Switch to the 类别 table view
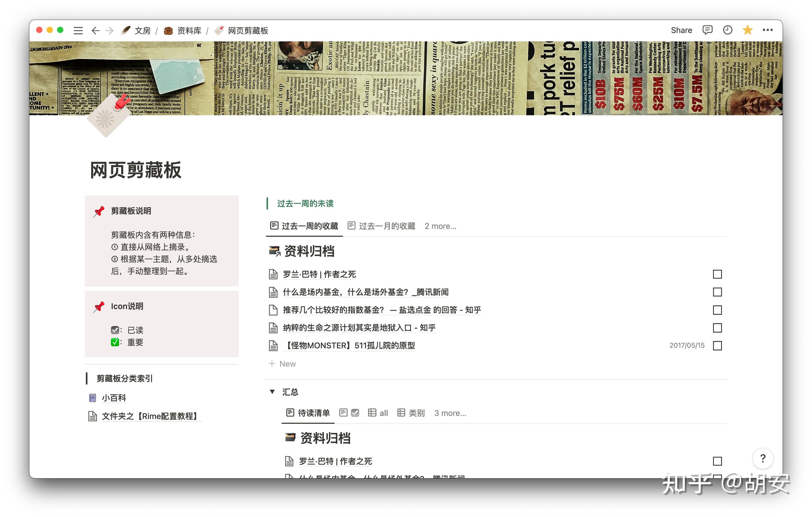Image resolution: width=812 pixels, height=517 pixels. click(411, 413)
